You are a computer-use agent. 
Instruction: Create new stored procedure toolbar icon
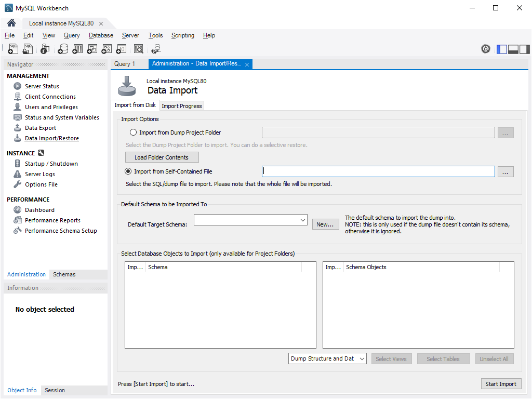pos(107,49)
